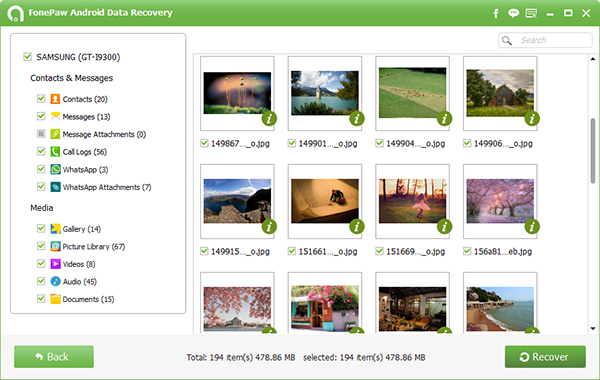The height and width of the screenshot is (380, 600).
Task: Focus the Search input field
Action: click(545, 40)
